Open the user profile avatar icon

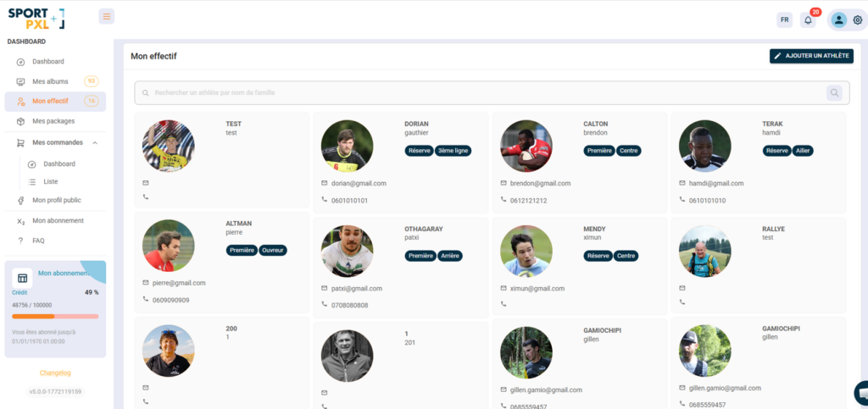pyautogui.click(x=838, y=20)
